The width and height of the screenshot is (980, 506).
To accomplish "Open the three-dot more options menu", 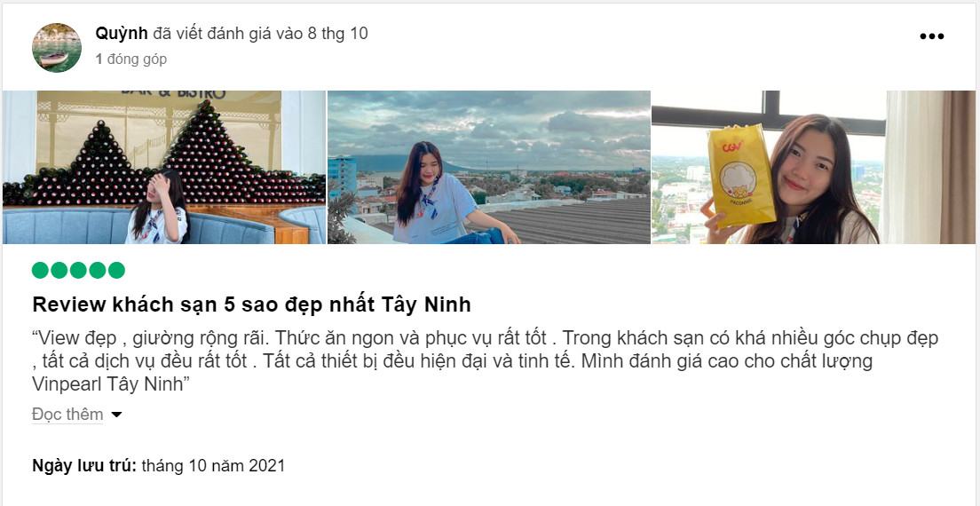I will coord(931,36).
